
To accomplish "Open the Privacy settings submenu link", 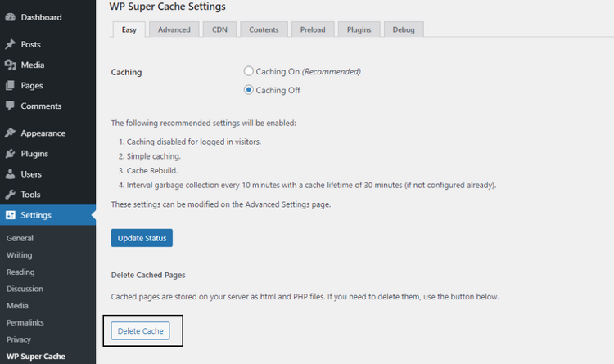I will click(18, 339).
